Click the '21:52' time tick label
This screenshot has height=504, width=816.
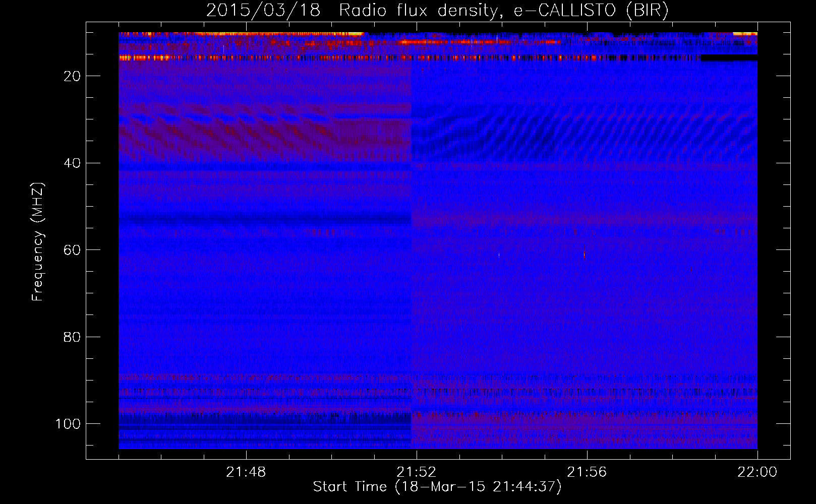pos(416,472)
